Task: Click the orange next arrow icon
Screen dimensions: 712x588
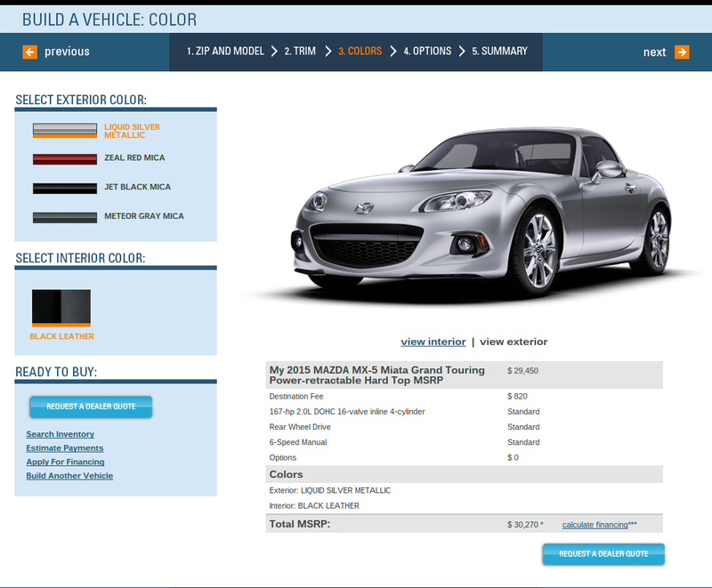Action: tap(682, 52)
